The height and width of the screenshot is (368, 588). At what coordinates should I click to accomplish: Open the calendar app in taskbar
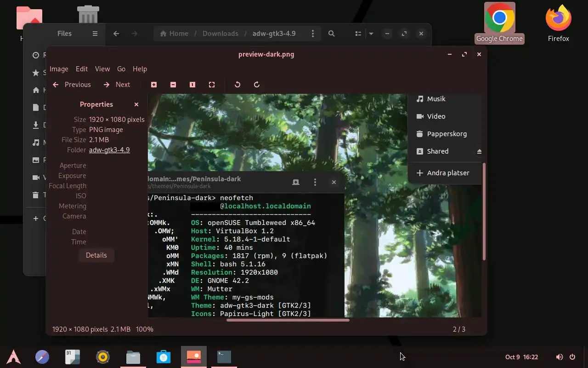[73, 357]
